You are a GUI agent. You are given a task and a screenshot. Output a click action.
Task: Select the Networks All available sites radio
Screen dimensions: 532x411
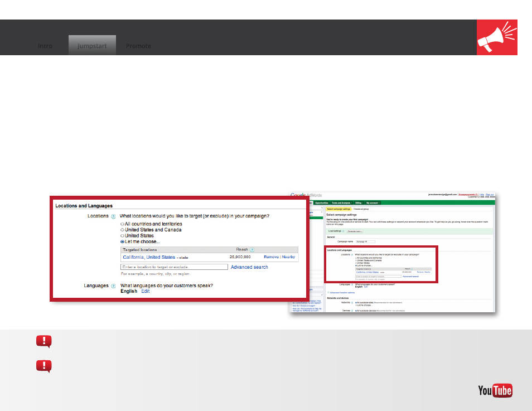356,302
